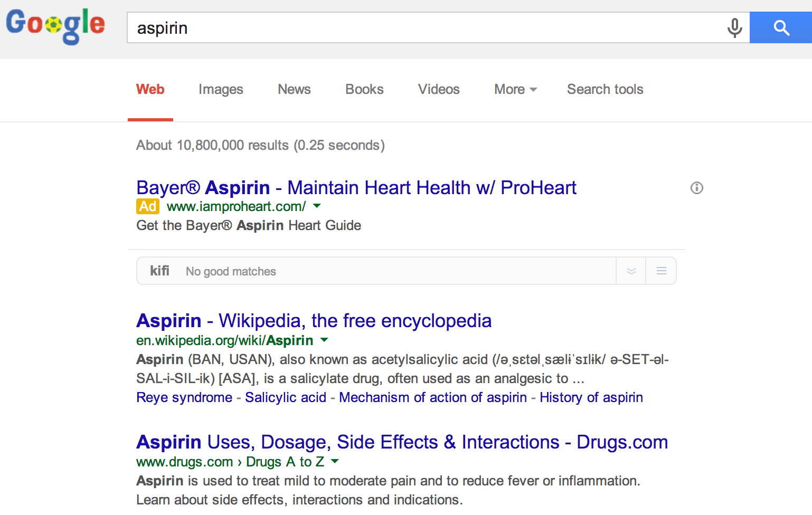Click the ad info circle icon
The width and height of the screenshot is (812, 515).
696,188
